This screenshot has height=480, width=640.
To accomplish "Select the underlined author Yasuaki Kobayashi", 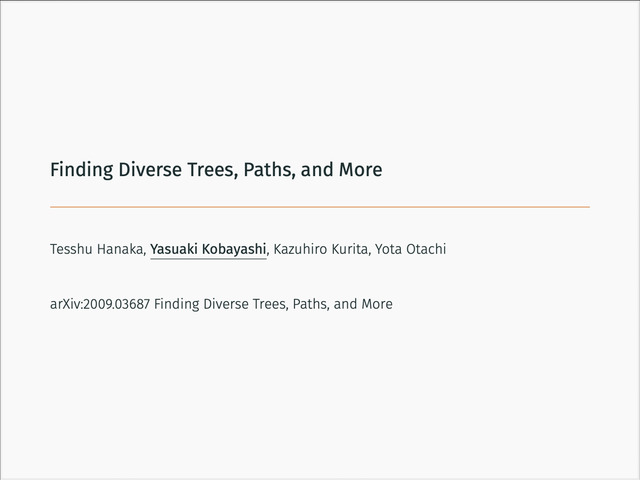I will coord(208,248).
